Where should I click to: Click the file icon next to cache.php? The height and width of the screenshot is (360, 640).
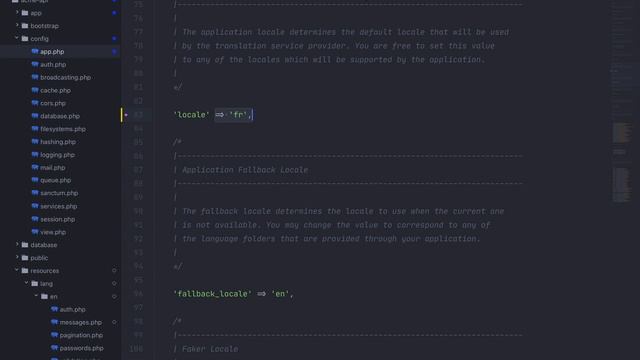click(x=35, y=90)
